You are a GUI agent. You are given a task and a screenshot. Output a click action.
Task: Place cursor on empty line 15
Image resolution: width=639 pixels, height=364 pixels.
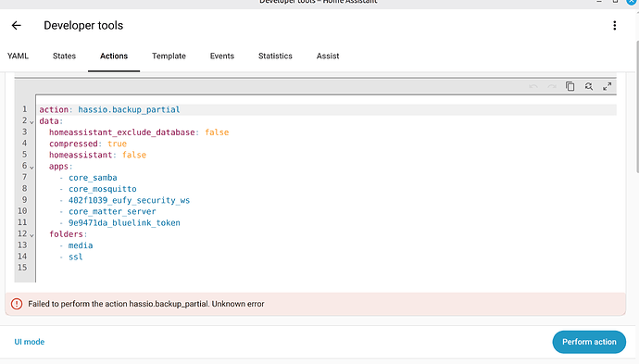coord(326,268)
